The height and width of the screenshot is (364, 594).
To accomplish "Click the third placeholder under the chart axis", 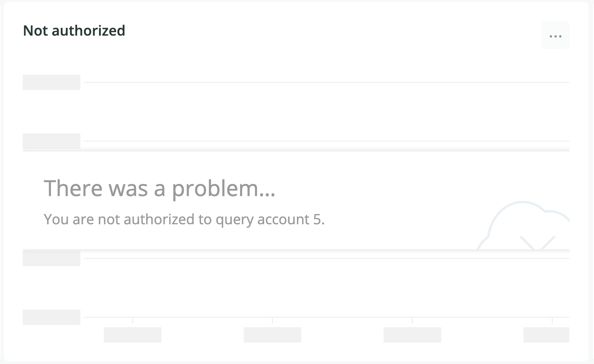I will coord(412,335).
